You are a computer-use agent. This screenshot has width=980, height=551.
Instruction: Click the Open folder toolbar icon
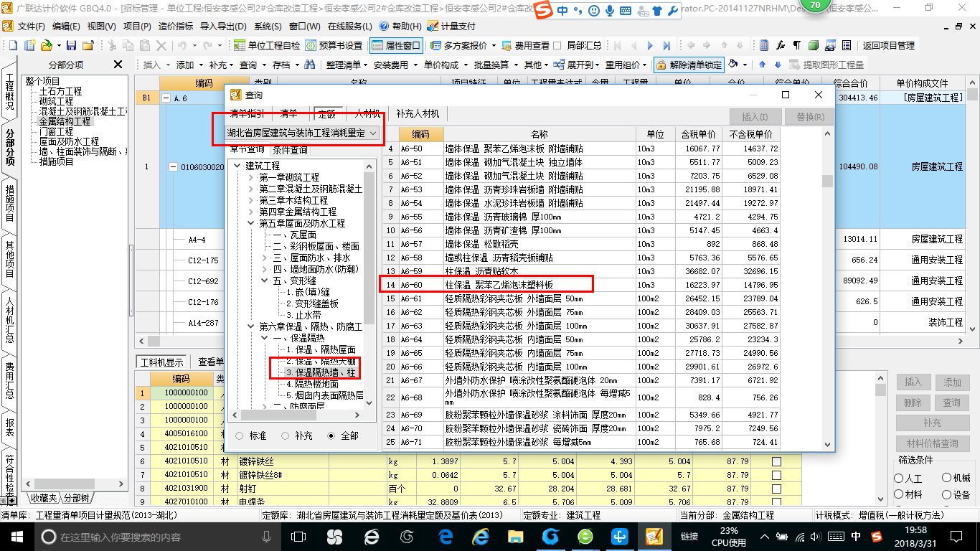[x=46, y=45]
